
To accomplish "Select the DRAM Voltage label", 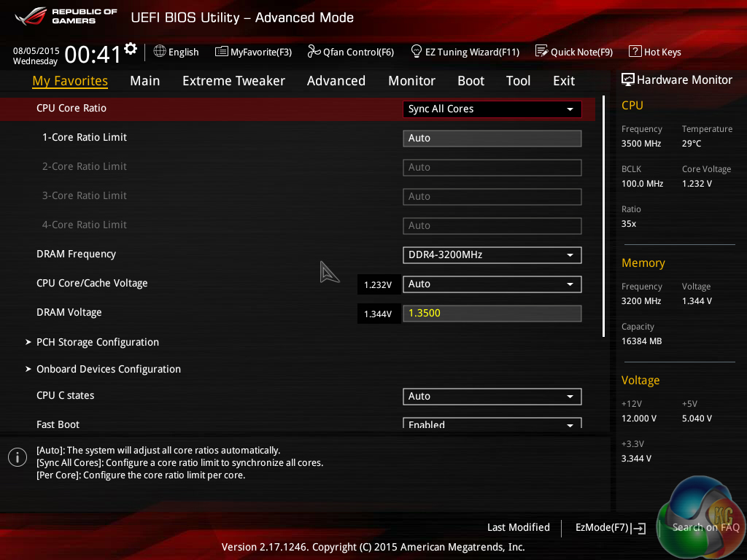I will pos(69,312).
